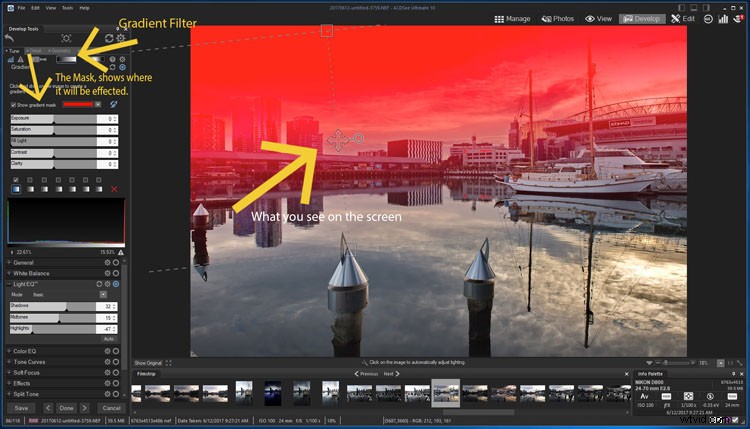Reset Light EQ with its refresh icon
The image size is (750, 429).
(99, 284)
